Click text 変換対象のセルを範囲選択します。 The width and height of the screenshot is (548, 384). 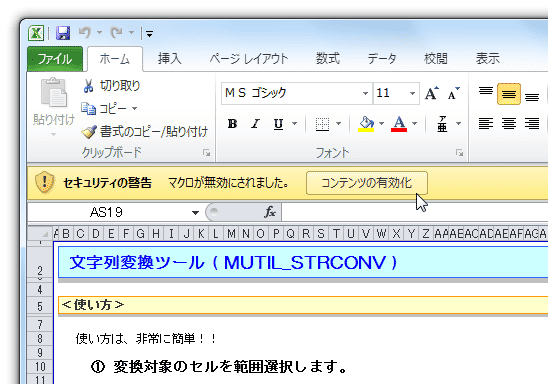pyautogui.click(x=230, y=367)
